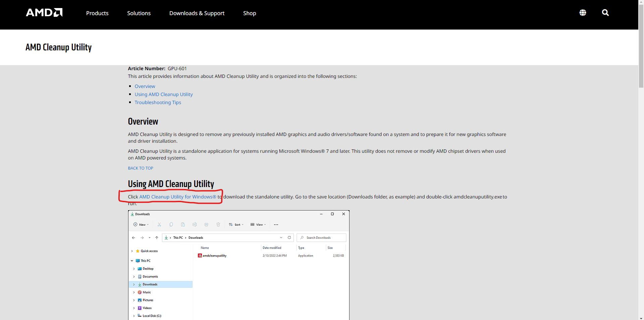Click the Copy icon in the Downloads toolbar
The height and width of the screenshot is (320, 644).
pyautogui.click(x=171, y=225)
